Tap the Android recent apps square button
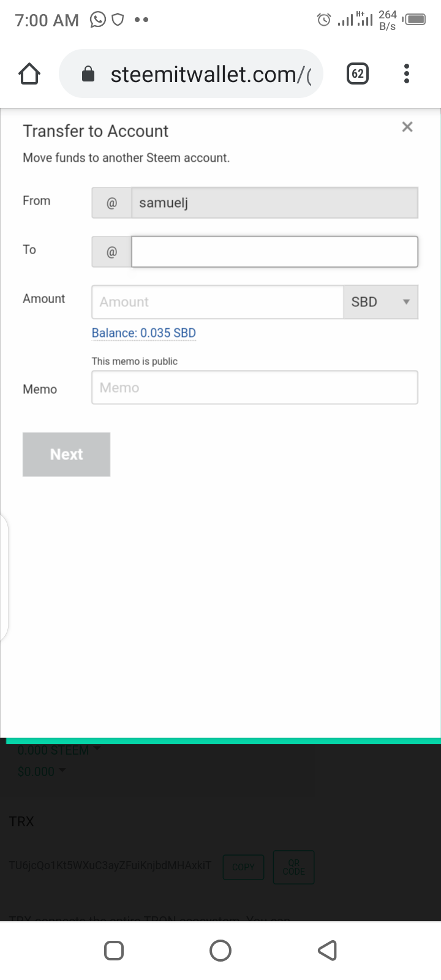 point(114,951)
